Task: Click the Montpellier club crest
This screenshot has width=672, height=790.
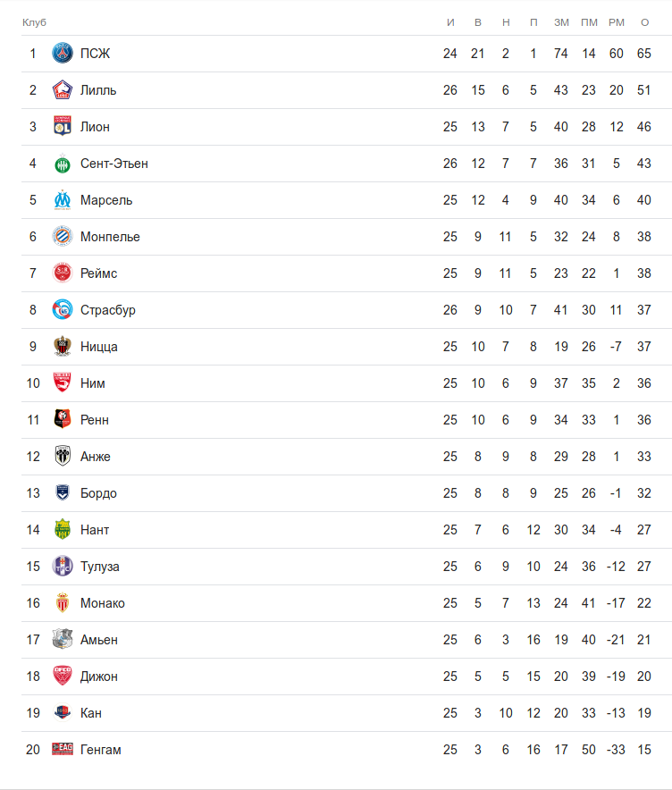Action: [62, 237]
